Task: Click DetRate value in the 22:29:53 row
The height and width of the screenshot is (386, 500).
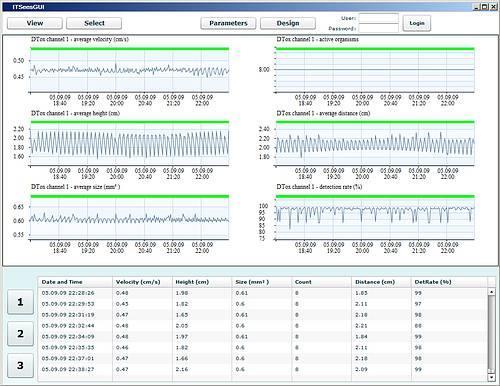Action: click(x=418, y=304)
